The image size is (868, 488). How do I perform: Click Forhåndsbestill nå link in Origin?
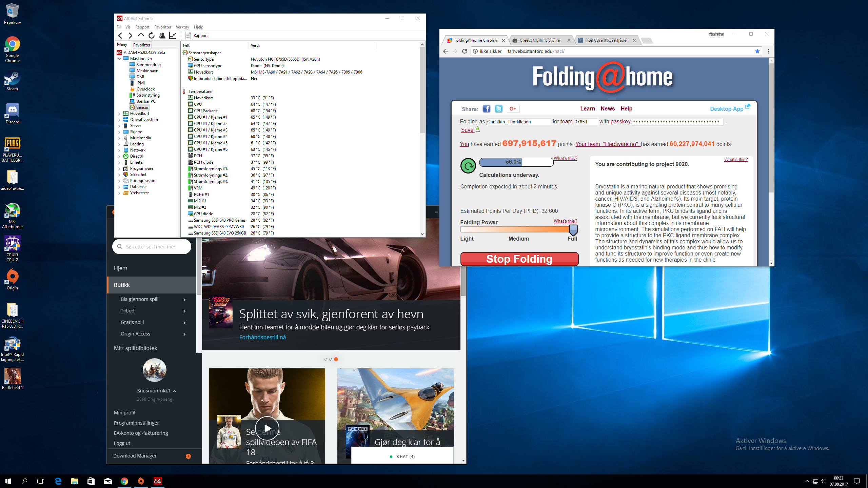pyautogui.click(x=262, y=337)
